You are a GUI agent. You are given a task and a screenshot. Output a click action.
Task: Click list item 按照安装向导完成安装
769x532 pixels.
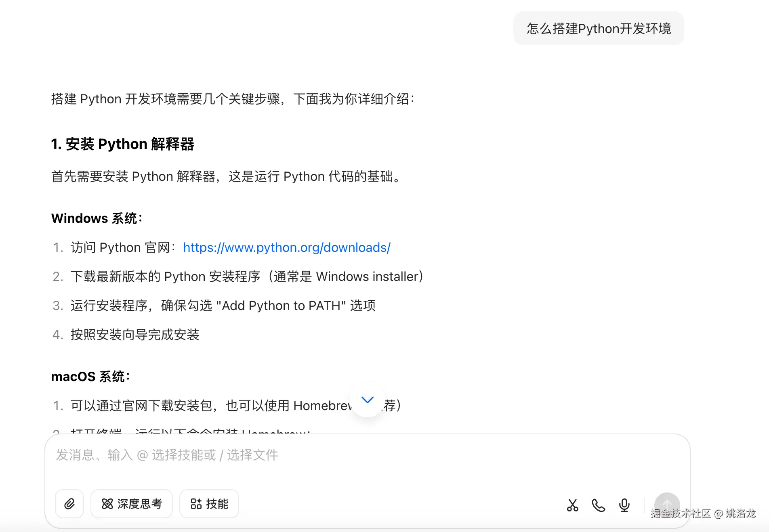click(x=135, y=335)
